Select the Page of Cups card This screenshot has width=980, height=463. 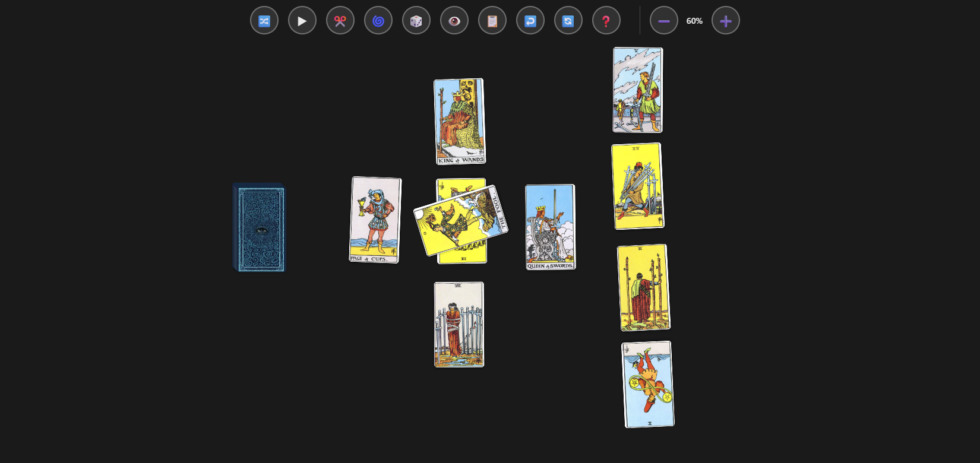pyautogui.click(x=375, y=220)
